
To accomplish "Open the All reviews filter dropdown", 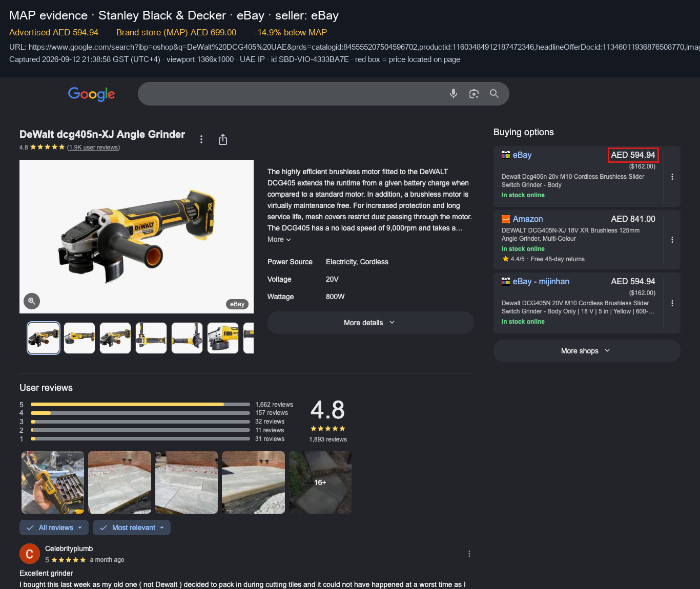I will (x=54, y=528).
